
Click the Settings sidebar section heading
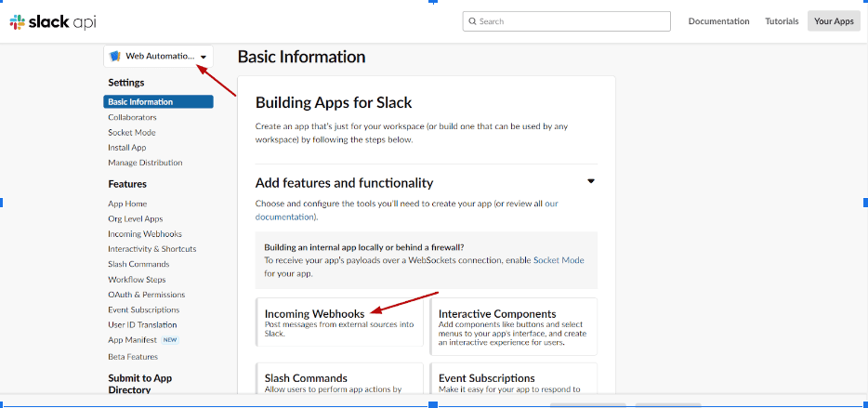click(126, 83)
